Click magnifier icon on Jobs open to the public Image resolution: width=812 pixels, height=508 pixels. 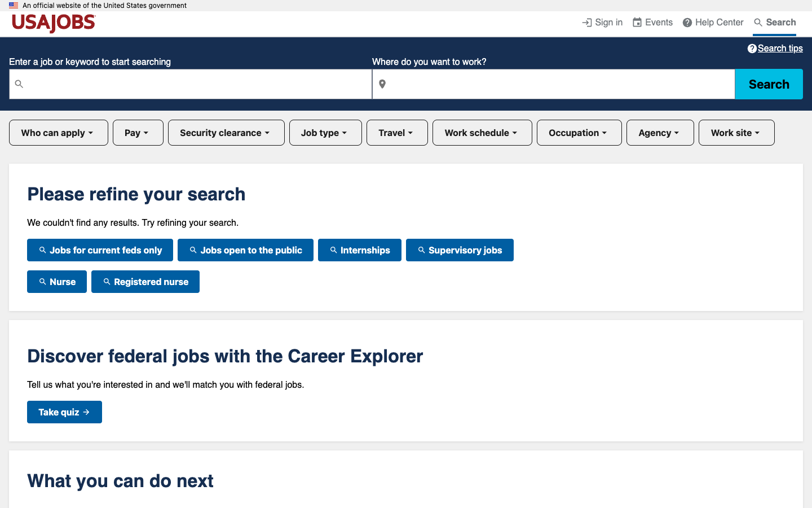[193, 250]
